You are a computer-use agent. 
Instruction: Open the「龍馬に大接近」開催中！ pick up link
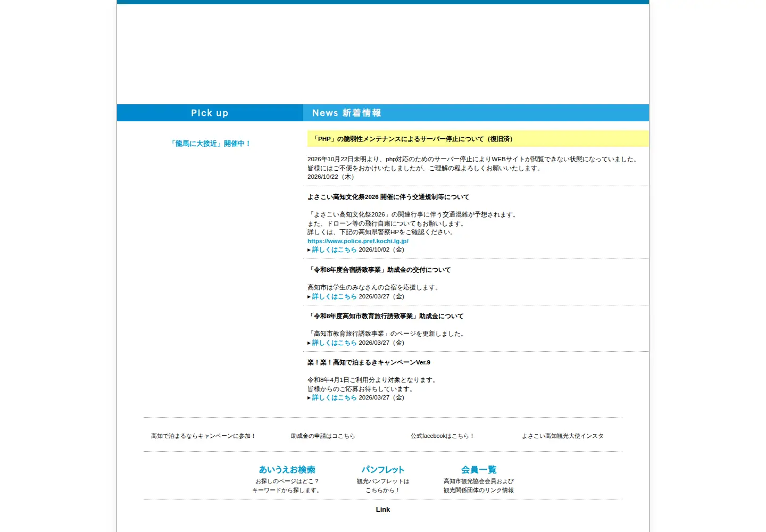pos(210,144)
